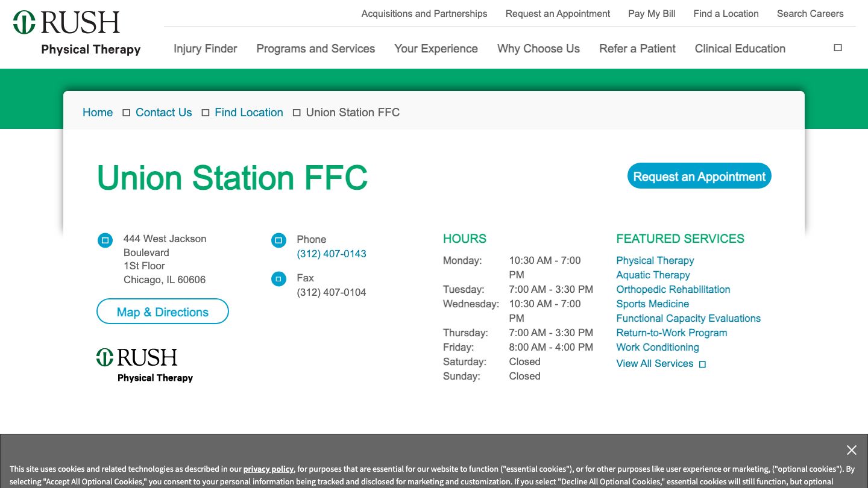
Task: Click the Request an Appointment button
Action: pos(699,176)
